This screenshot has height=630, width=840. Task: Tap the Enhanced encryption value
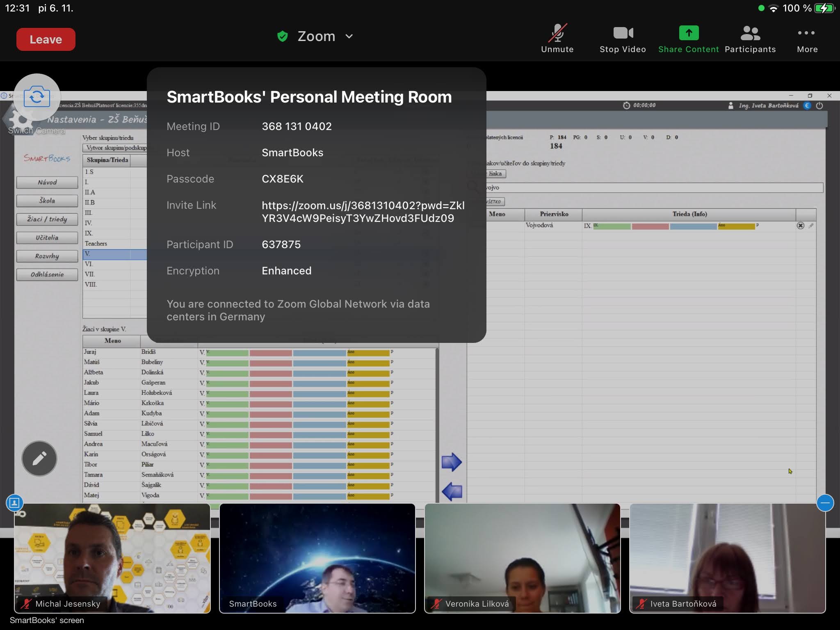tap(286, 271)
